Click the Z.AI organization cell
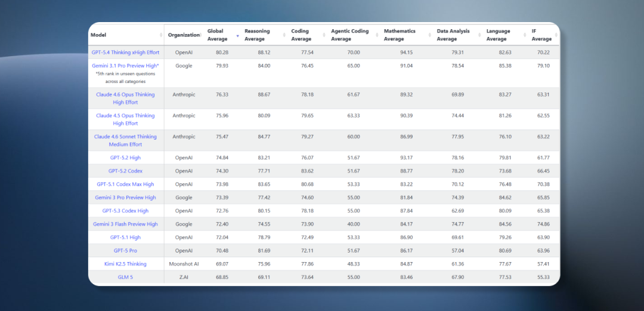 click(x=184, y=277)
